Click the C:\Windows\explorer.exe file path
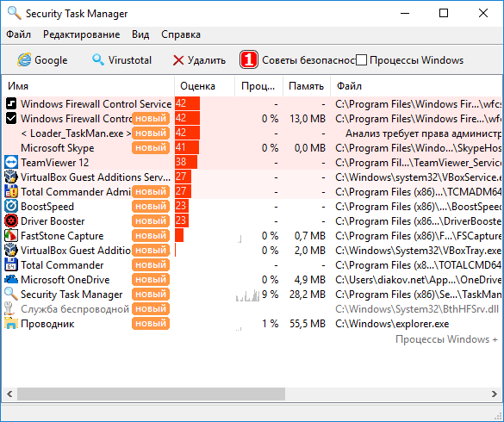 392,324
